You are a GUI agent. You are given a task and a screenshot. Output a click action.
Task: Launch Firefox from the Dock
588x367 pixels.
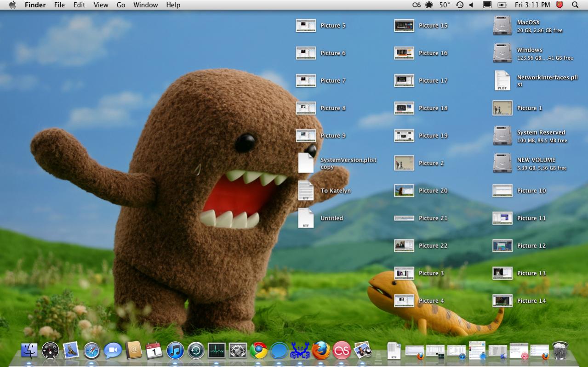tap(321, 351)
